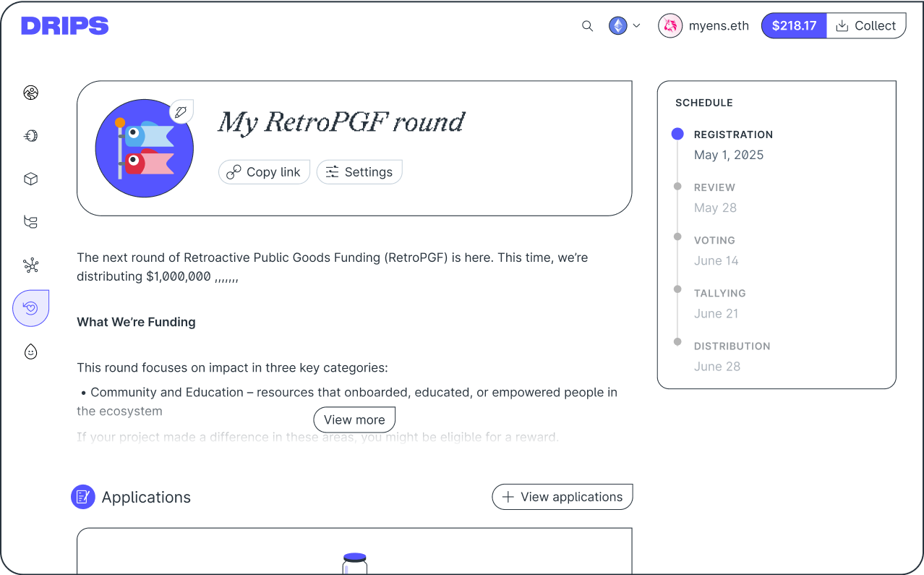Click the network graph icon in sidebar
924x575 pixels.
point(30,265)
